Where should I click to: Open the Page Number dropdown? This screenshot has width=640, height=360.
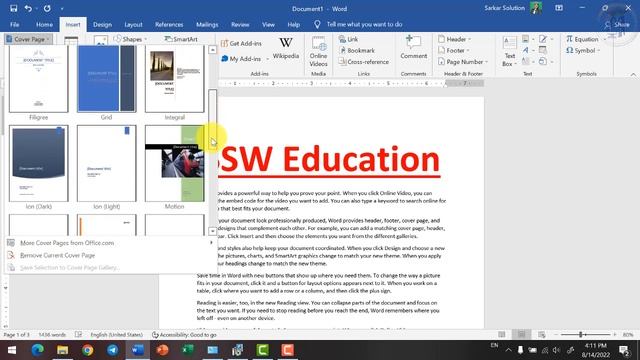point(463,62)
